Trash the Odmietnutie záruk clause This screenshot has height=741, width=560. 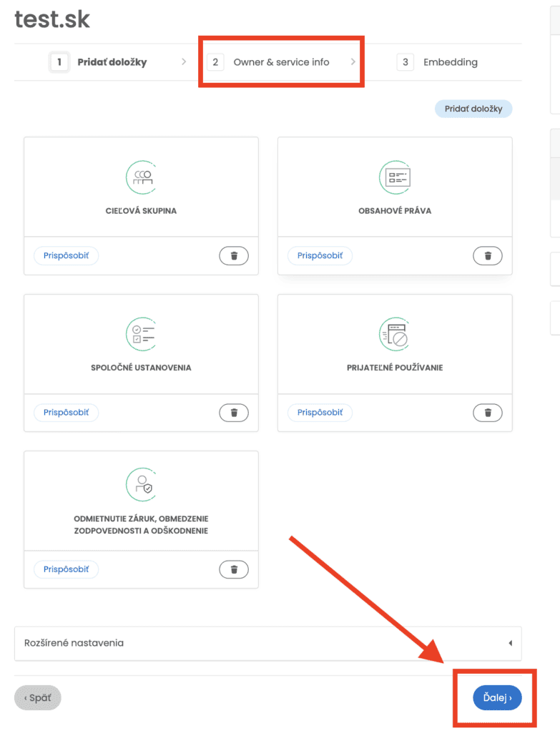(233, 569)
